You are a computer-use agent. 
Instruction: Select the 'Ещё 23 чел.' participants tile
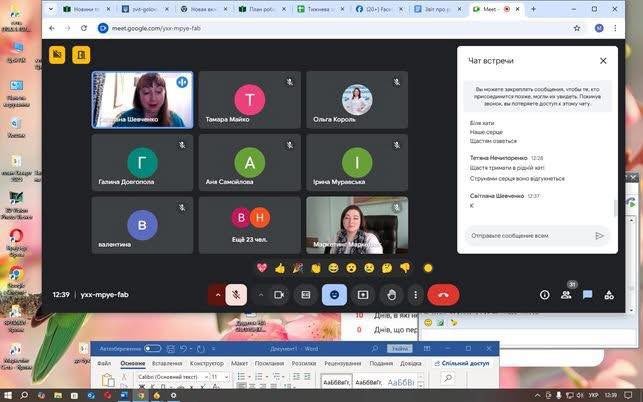pyautogui.click(x=249, y=225)
